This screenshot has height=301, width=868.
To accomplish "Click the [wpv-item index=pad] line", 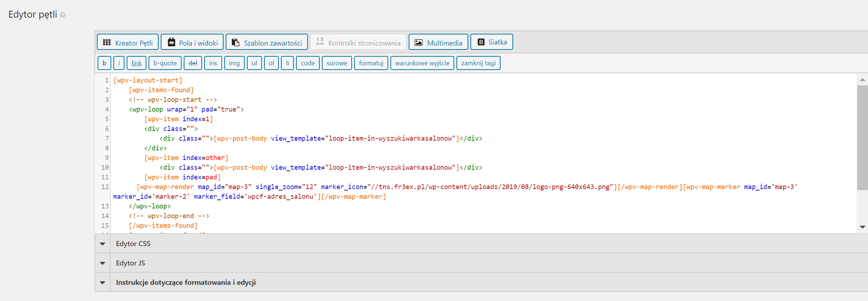I will click(182, 177).
